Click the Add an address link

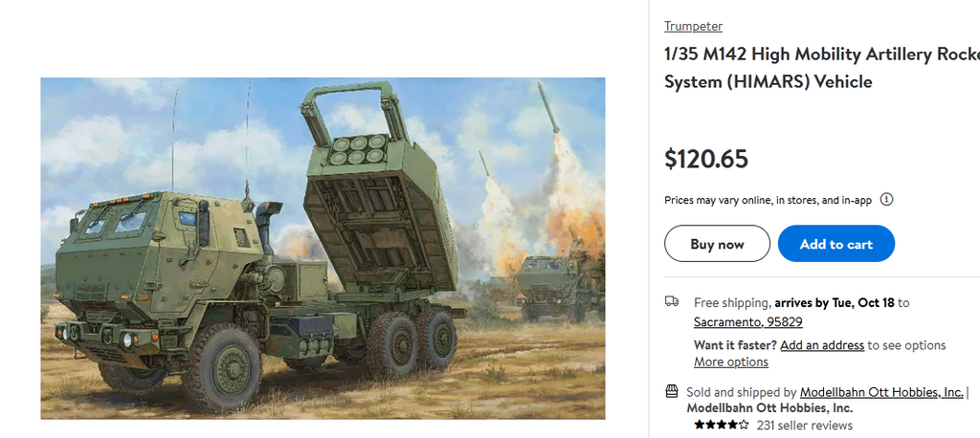(x=822, y=345)
